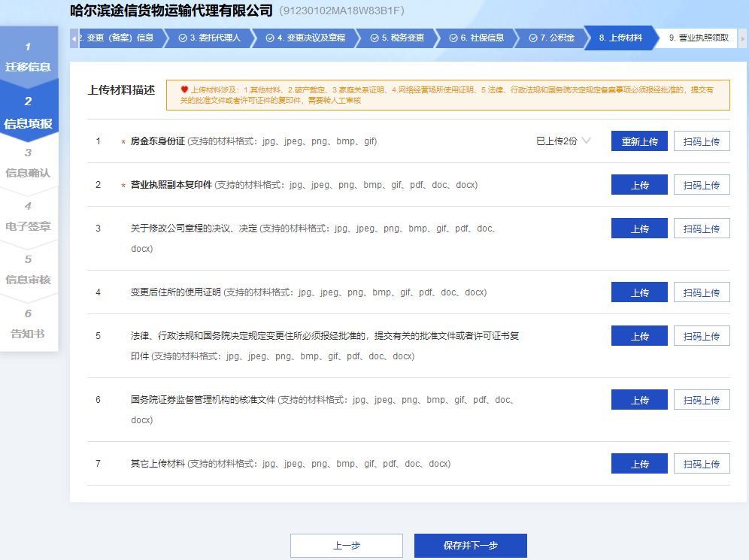The width and height of the screenshot is (749, 560).
Task: Select step 4 变更决议及章程 tab
Action: [x=305, y=38]
